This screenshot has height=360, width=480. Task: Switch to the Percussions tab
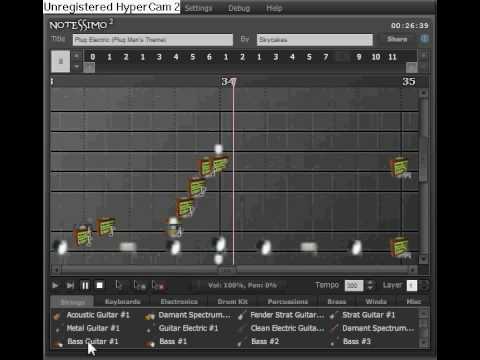pos(288,302)
